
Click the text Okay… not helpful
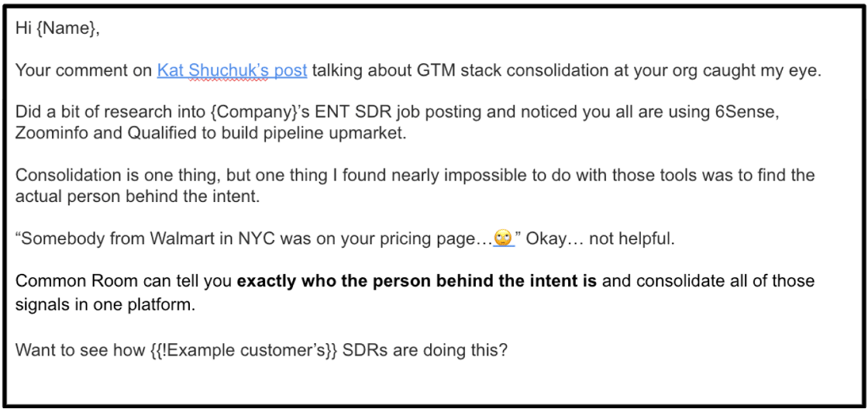point(600,238)
